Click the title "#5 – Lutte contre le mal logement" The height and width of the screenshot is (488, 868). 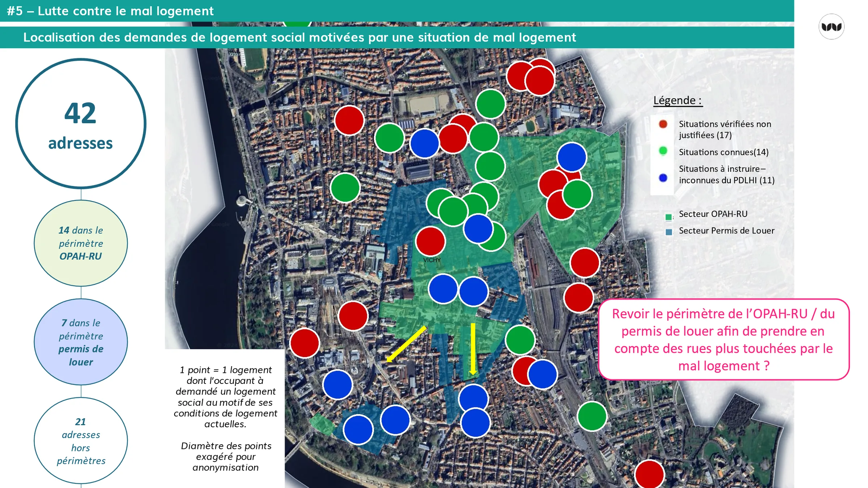coord(110,11)
